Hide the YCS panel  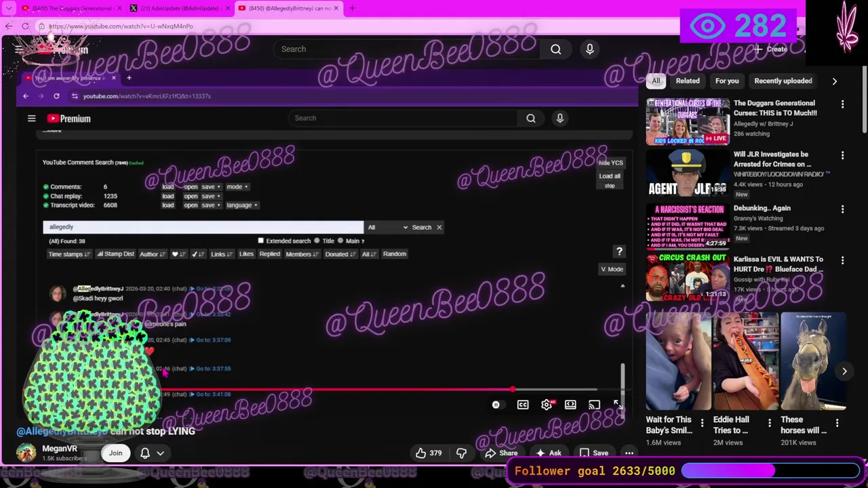click(610, 163)
